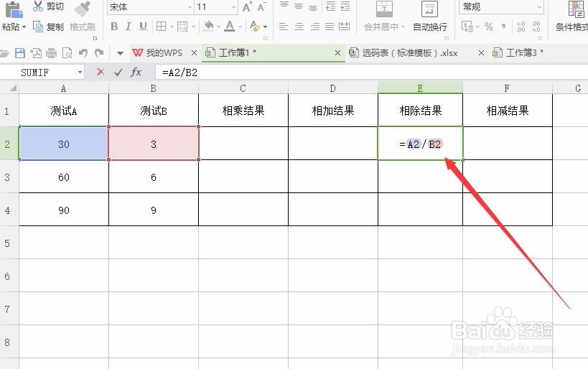The width and height of the screenshot is (588, 369).
Task: Cancel formula entry with red X
Action: (x=100, y=72)
